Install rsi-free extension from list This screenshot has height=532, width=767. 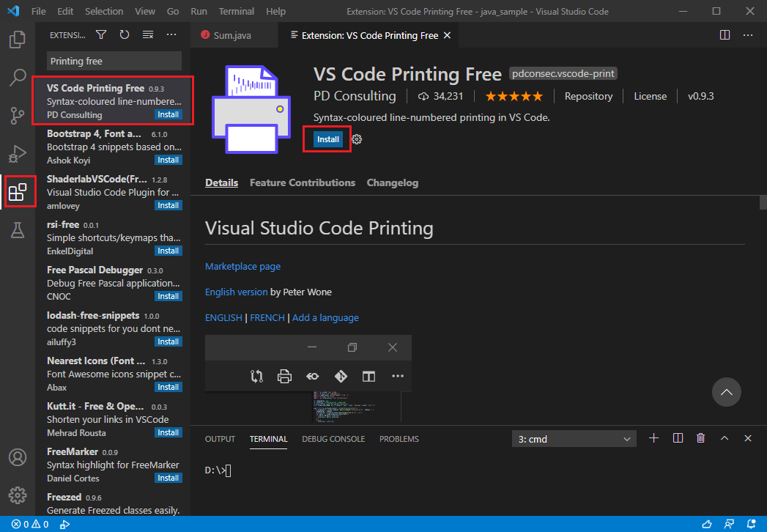coord(168,251)
